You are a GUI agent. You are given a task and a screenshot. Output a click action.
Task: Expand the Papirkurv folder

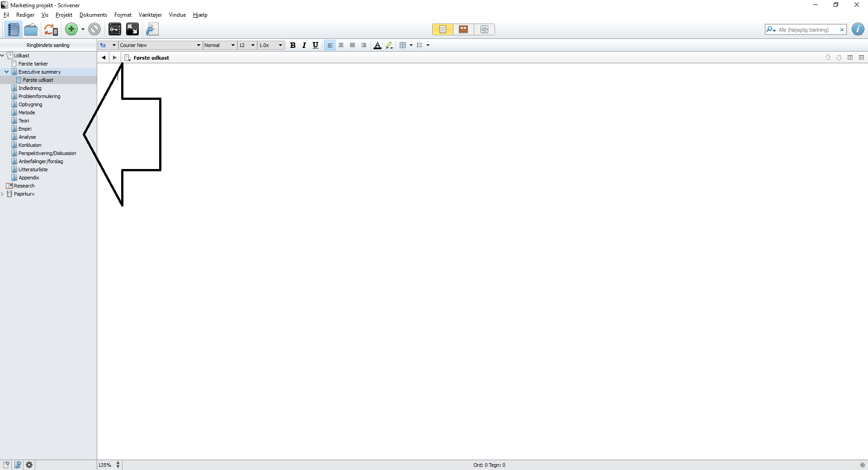pos(2,194)
